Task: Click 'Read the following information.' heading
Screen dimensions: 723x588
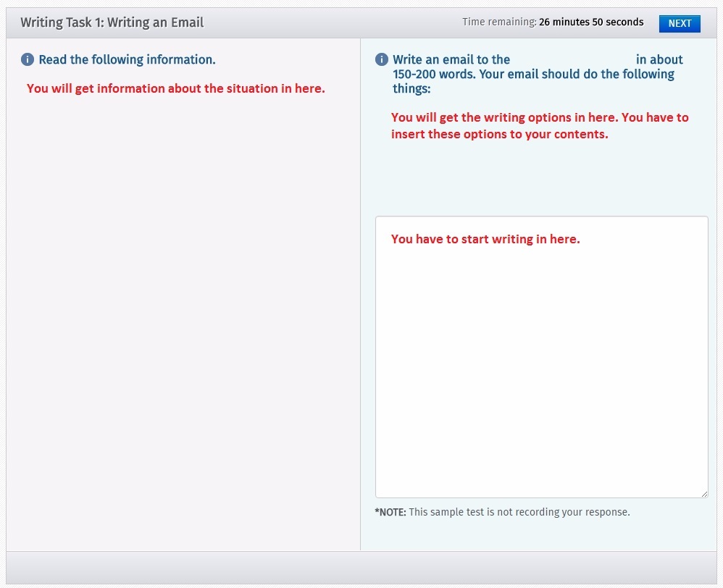Action: [127, 60]
